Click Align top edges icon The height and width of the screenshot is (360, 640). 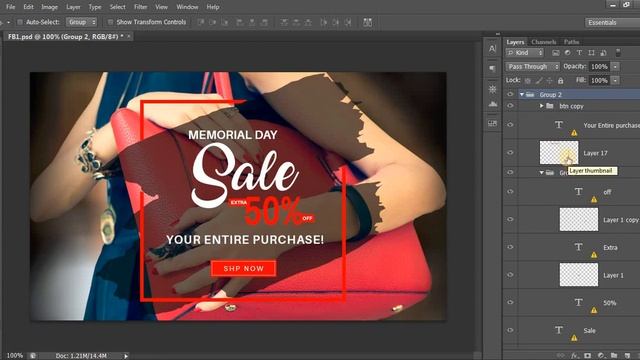point(201,22)
